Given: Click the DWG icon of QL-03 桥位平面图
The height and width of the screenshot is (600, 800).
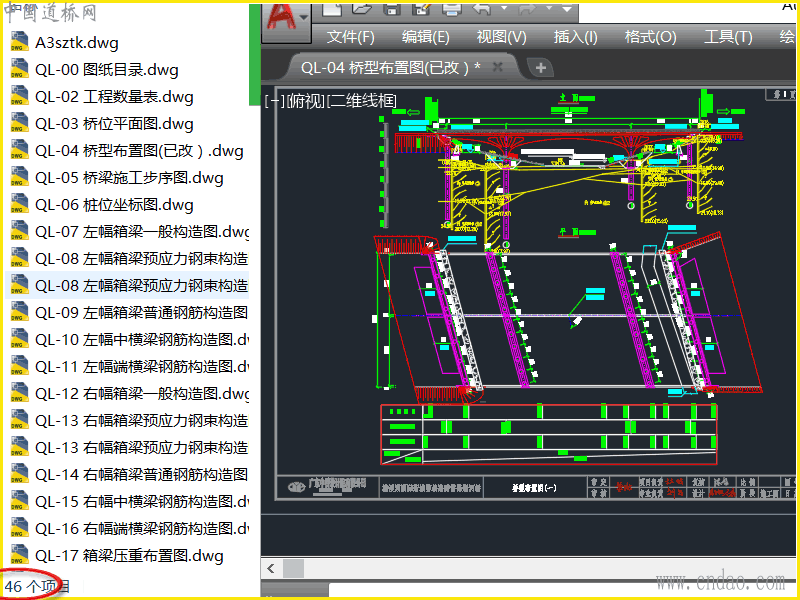Looking at the screenshot, I should pos(19,123).
